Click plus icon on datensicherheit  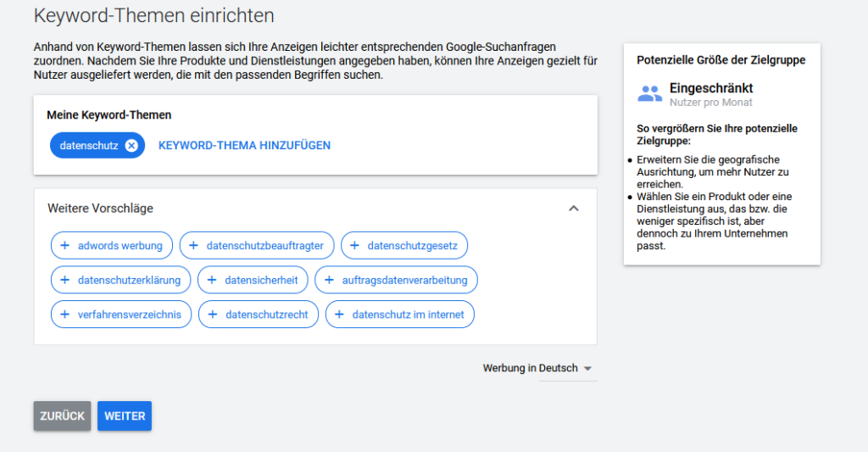click(x=212, y=280)
